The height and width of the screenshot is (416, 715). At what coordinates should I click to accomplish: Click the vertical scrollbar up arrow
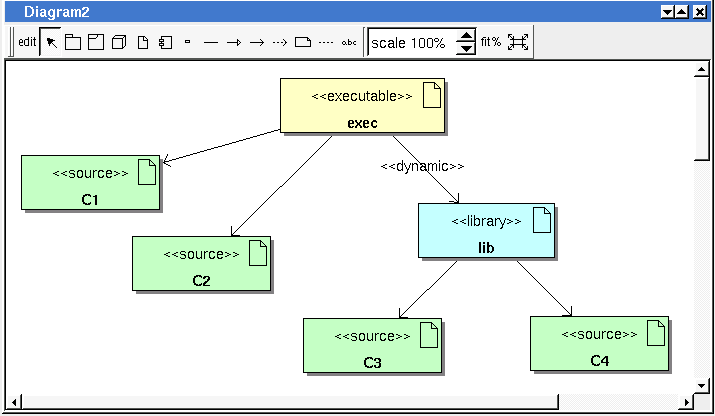701,70
